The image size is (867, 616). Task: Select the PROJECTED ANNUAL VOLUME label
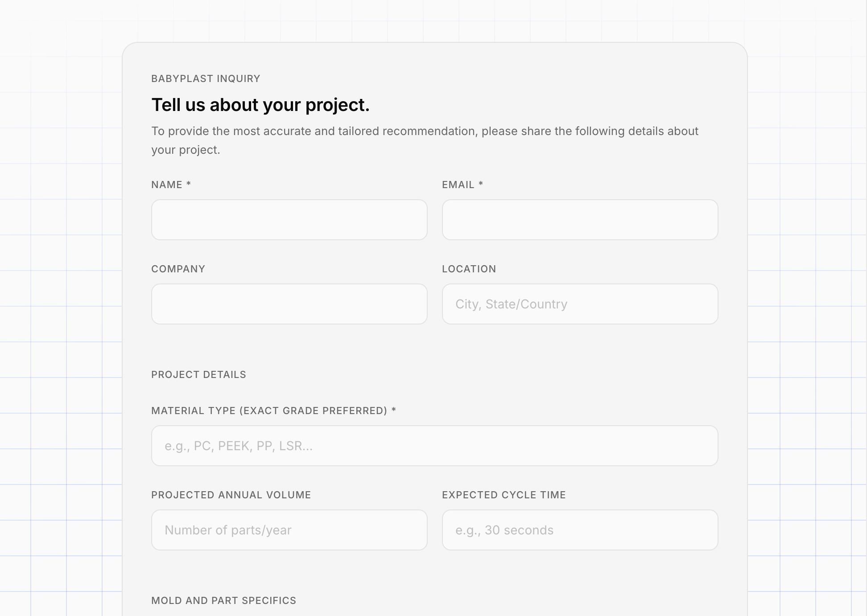231,495
